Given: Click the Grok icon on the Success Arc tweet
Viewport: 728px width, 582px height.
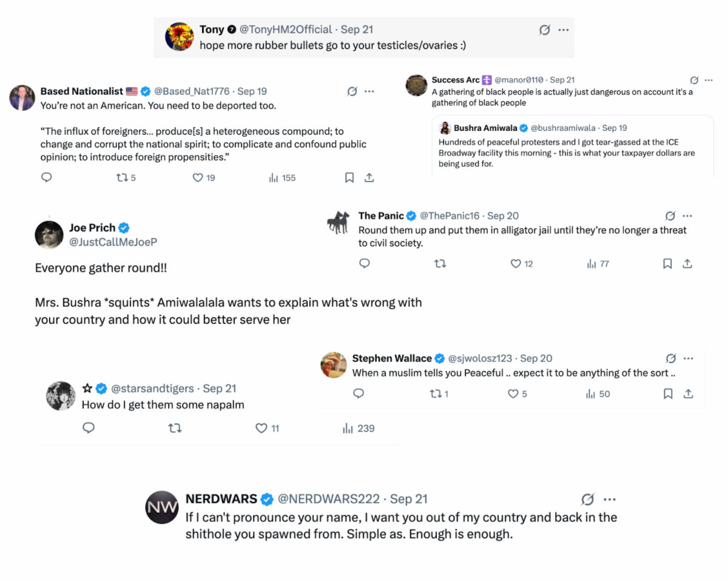Looking at the screenshot, I should (695, 80).
